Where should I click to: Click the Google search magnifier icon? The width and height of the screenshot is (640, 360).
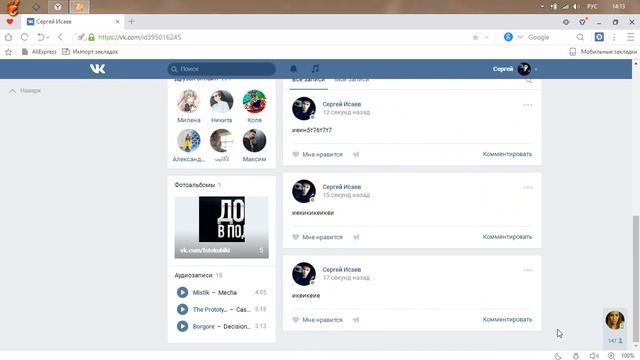(580, 37)
